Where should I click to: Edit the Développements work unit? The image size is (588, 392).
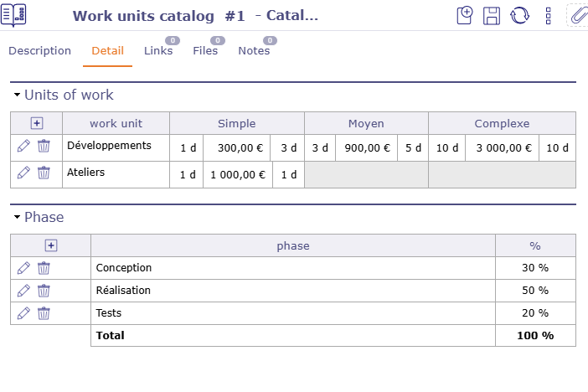(23, 146)
